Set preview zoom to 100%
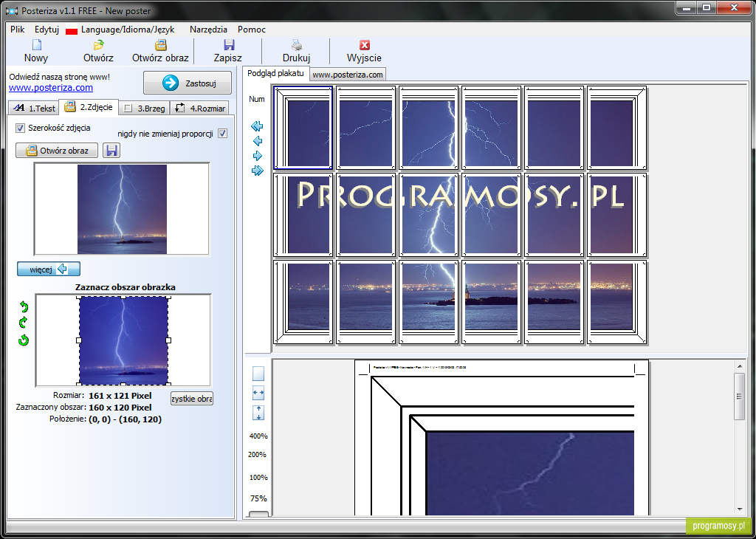This screenshot has height=539, width=756. (x=258, y=477)
